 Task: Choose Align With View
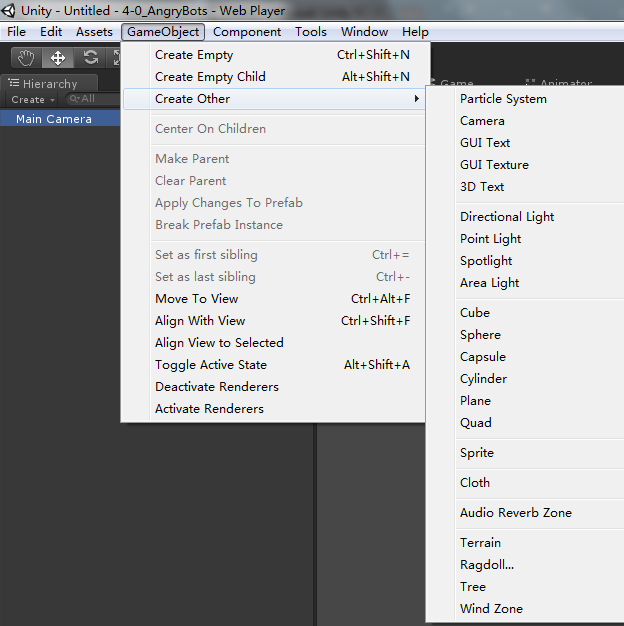pos(273,321)
